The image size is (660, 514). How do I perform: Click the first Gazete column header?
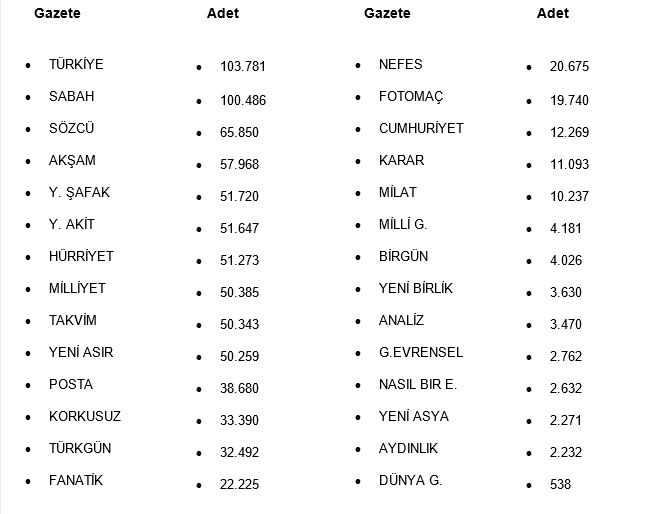tap(57, 13)
